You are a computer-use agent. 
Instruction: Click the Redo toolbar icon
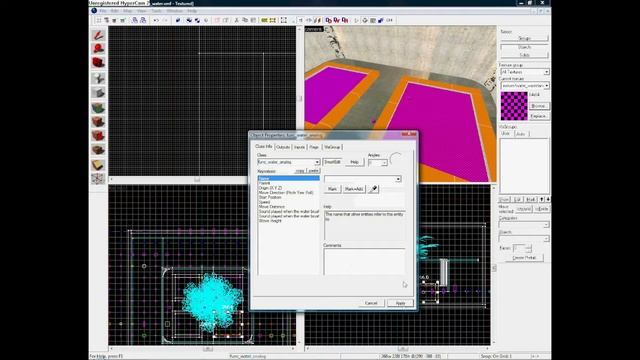(x=165, y=20)
